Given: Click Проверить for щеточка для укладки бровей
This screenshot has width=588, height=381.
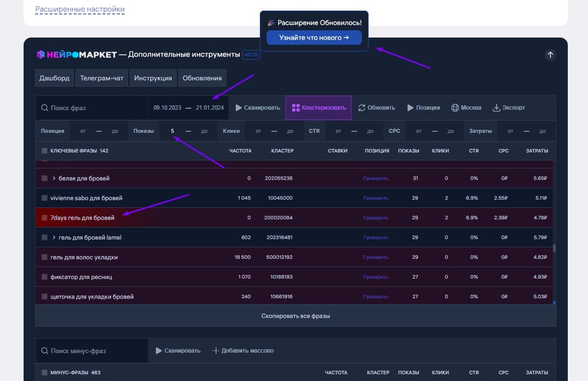Looking at the screenshot, I should coord(375,297).
